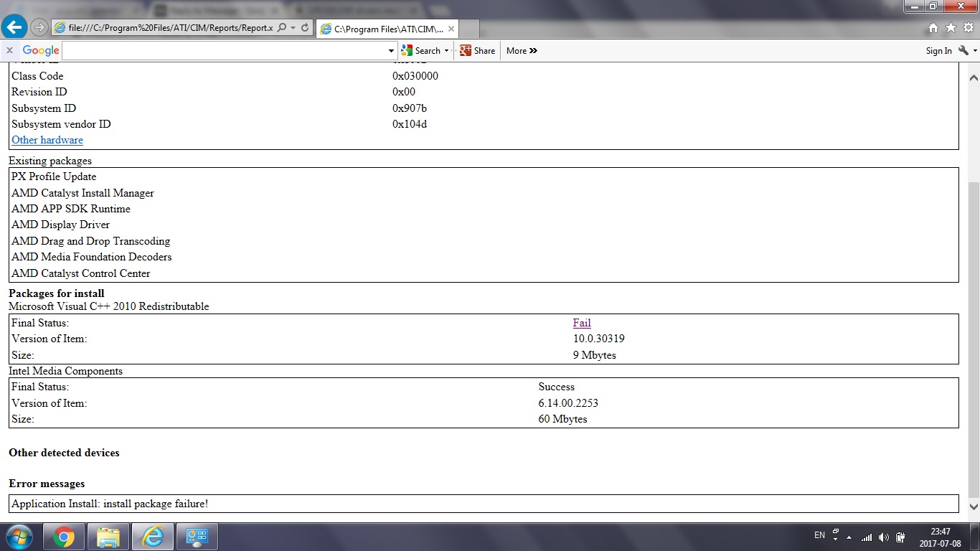Open Favorites with the star icon
Screen dimensions: 980x551
click(951, 28)
